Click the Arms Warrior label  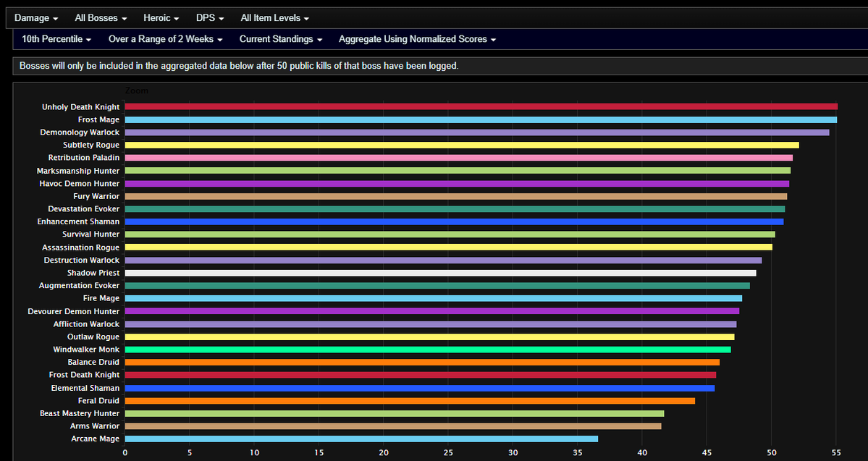tap(95, 426)
